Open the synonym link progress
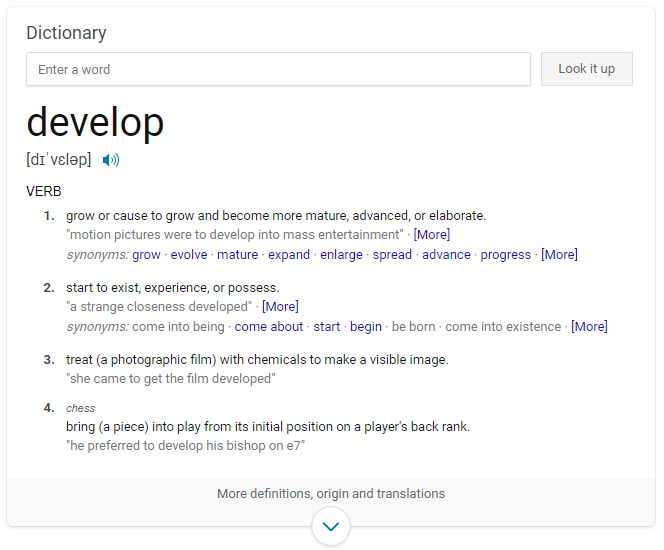Screen dimensions: 664x550 (506, 254)
